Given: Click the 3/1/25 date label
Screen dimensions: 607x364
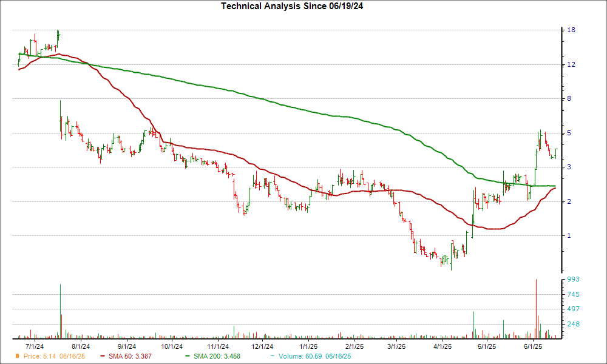Looking at the screenshot, I should pyautogui.click(x=396, y=346).
